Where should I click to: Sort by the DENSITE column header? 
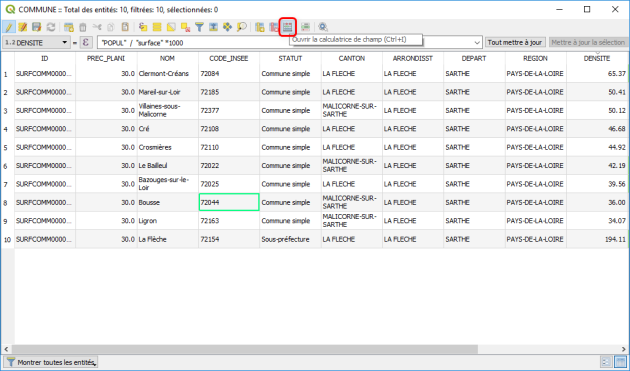point(597,58)
